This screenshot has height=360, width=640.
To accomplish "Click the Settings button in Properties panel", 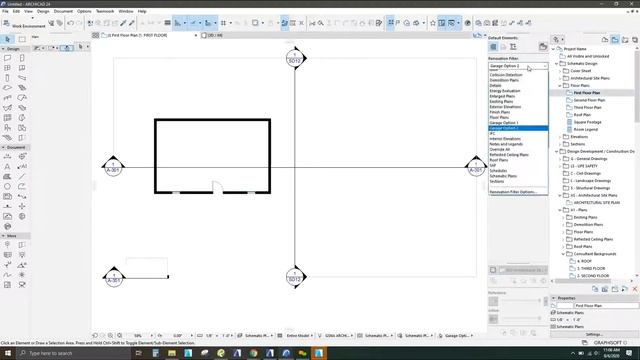I will pos(594,334).
